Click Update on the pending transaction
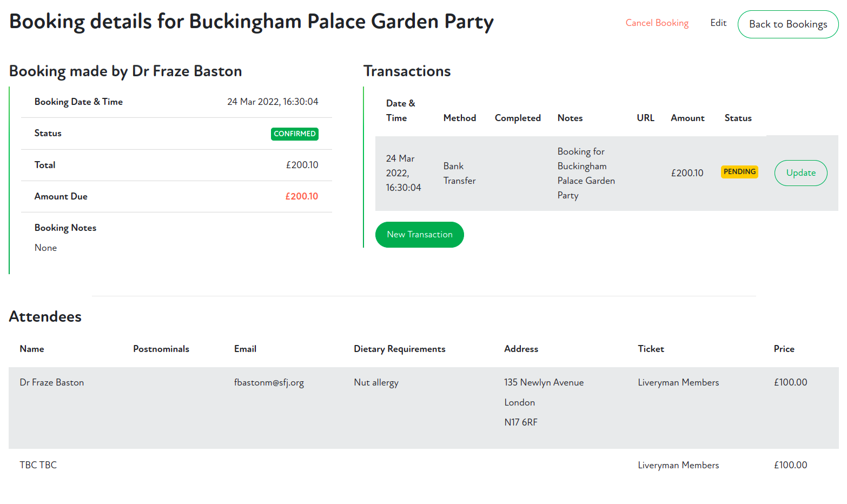 pyautogui.click(x=800, y=173)
